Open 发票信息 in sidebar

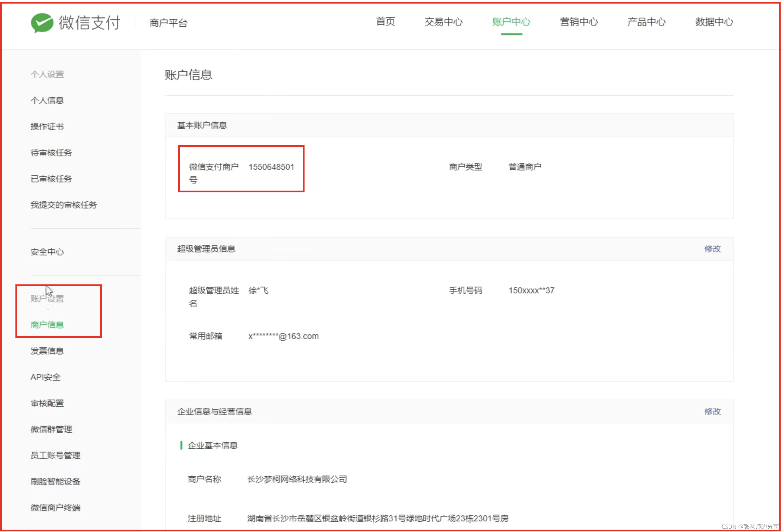(47, 351)
